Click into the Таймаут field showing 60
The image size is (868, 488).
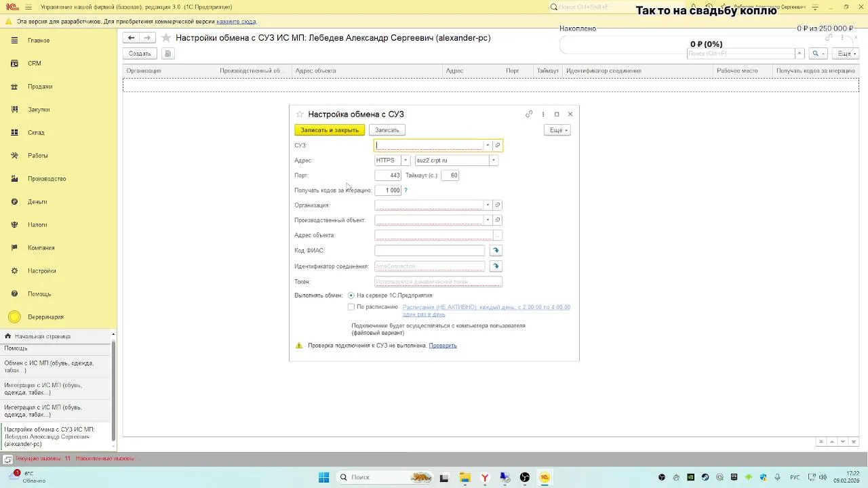(450, 176)
